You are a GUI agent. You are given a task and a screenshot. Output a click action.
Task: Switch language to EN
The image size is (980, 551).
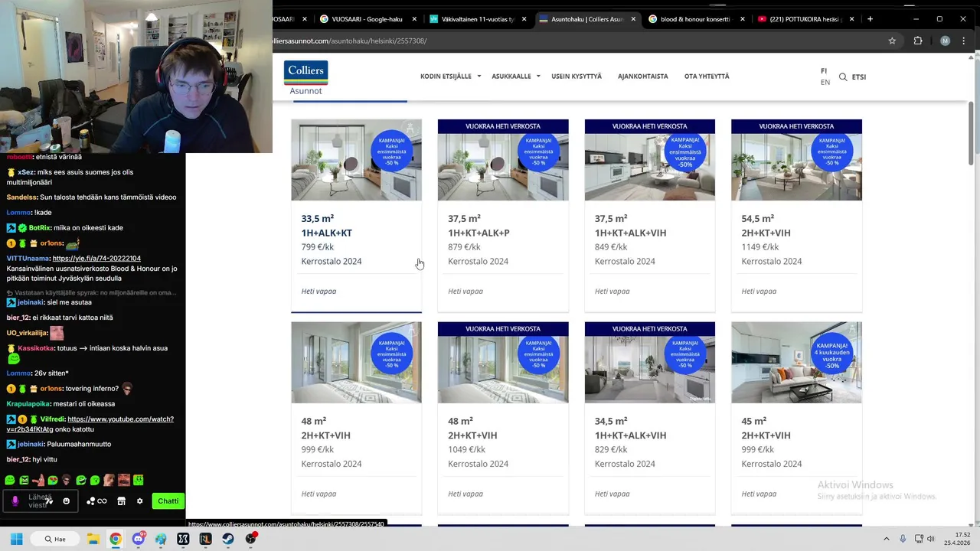[825, 82]
